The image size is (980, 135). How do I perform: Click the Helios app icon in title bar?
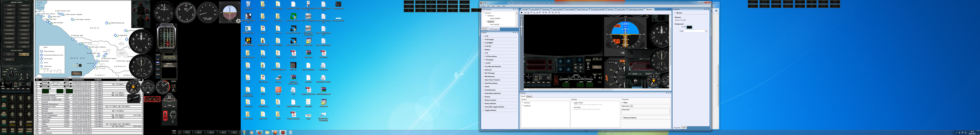(481, 3)
